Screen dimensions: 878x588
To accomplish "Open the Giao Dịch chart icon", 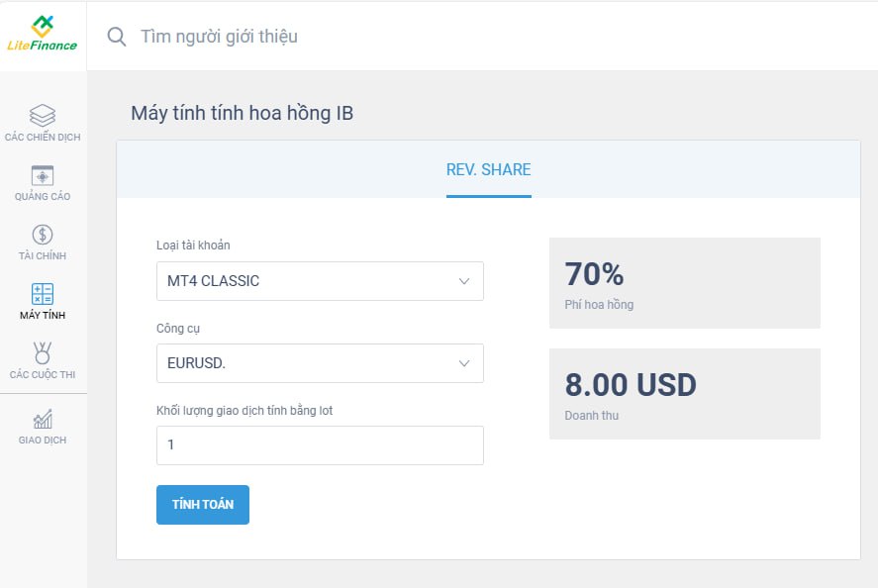I will [43, 419].
